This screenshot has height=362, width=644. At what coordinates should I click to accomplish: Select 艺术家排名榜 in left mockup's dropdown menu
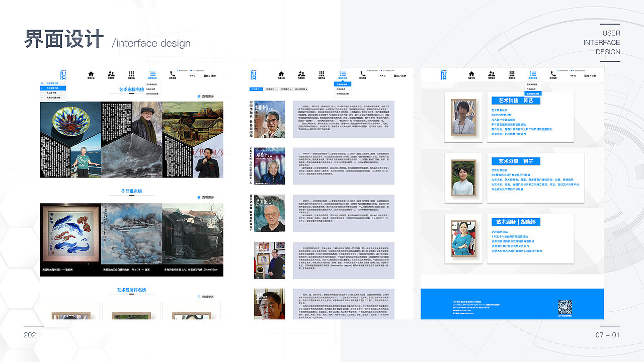point(152,84)
